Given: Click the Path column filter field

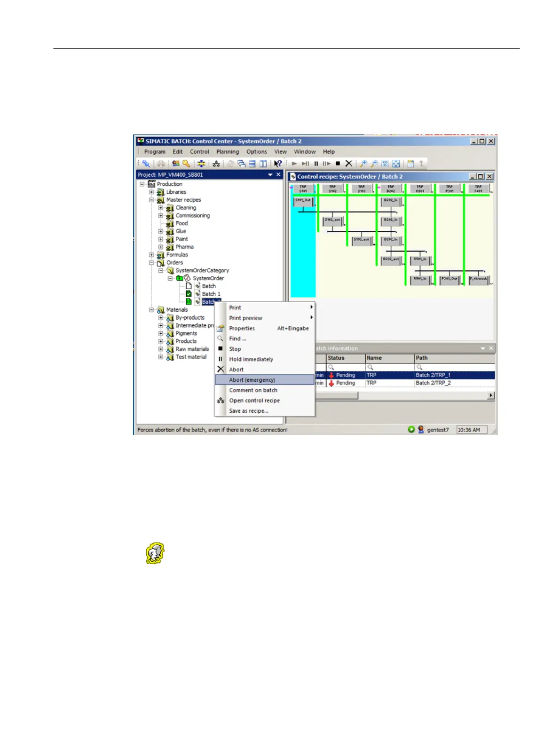Looking at the screenshot, I should coord(455,367).
